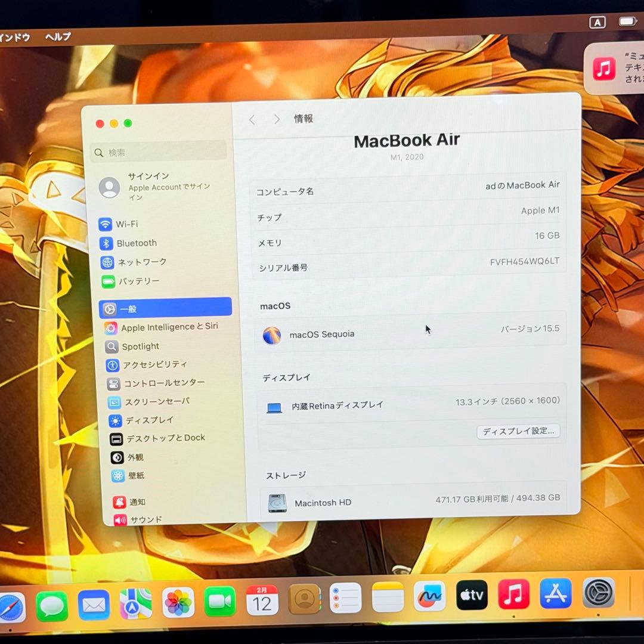Open アクセシビリティ settings
The width and height of the screenshot is (644, 644).
[x=147, y=365]
